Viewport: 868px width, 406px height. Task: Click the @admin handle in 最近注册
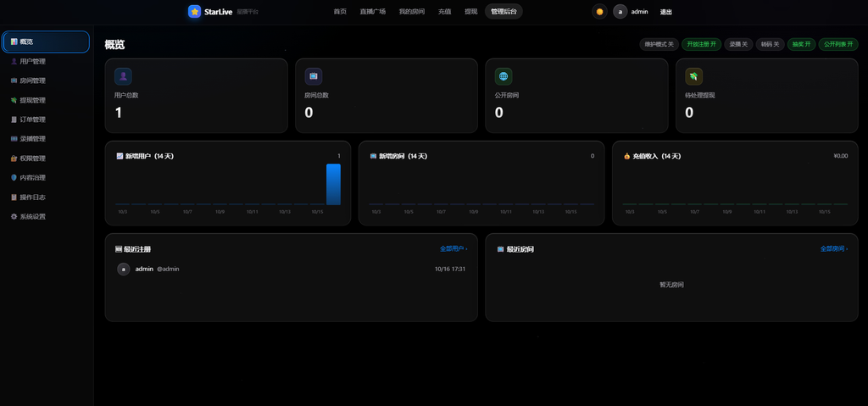tap(168, 270)
